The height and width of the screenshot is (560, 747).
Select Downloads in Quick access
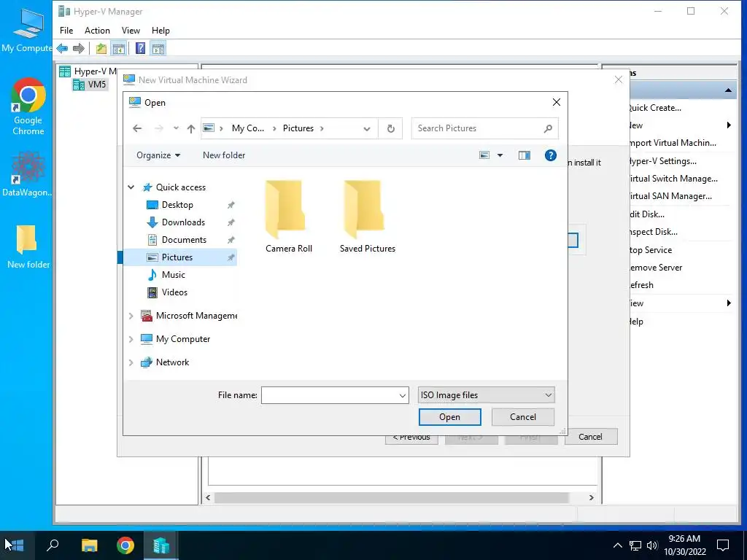(183, 222)
